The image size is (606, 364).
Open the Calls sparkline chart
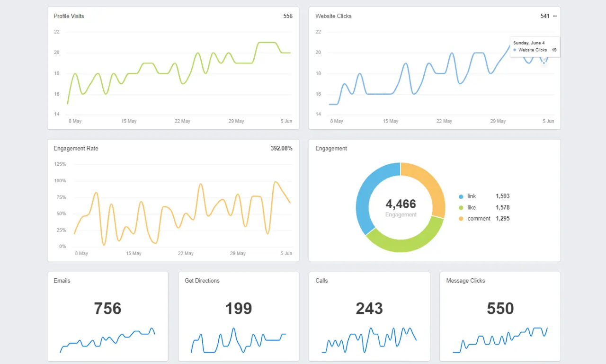pyautogui.click(x=369, y=341)
